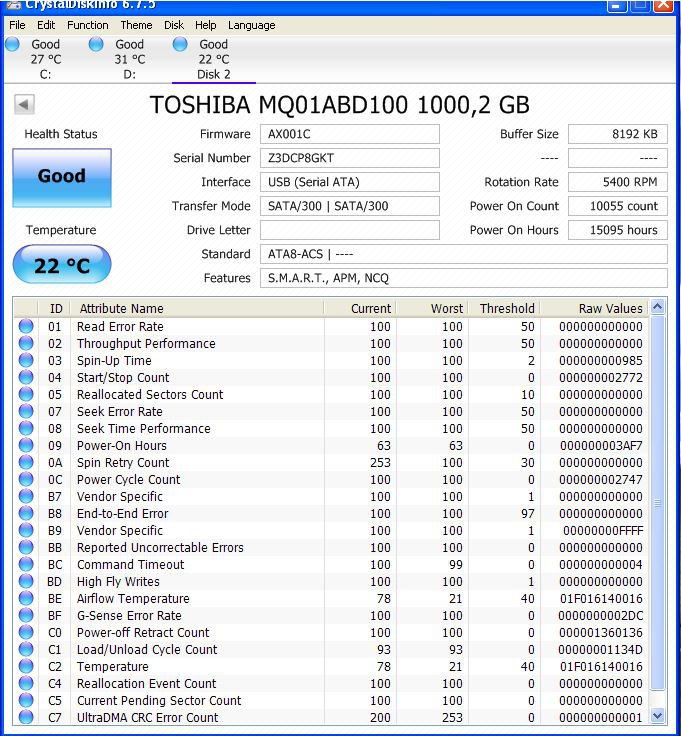Open the File menu
Screen dimensions: 681x736
(x=17, y=25)
